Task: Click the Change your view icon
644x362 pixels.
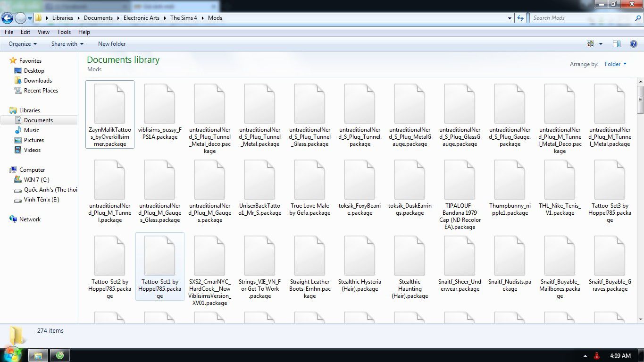Action: click(590, 44)
